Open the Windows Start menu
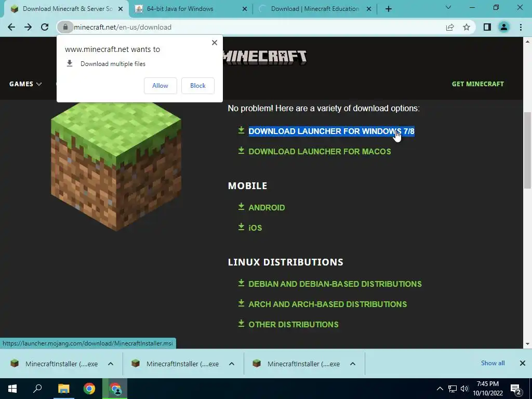532x399 pixels. point(12,389)
